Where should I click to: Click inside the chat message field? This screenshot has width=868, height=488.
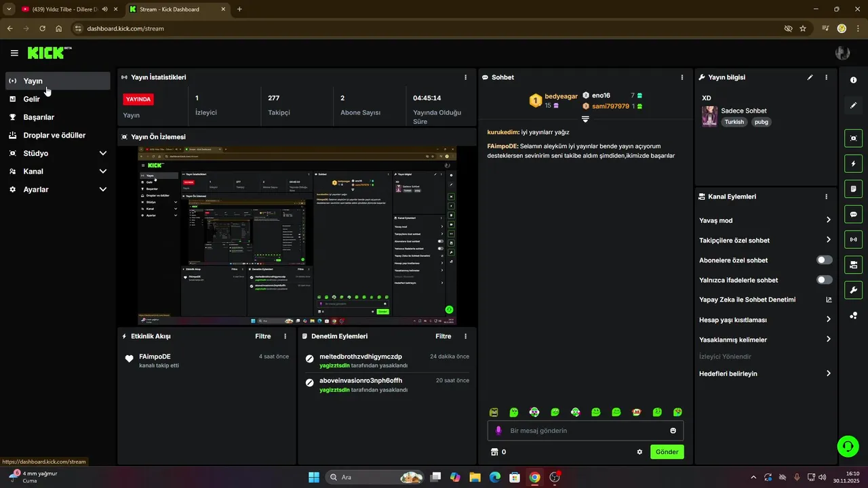coord(586,430)
